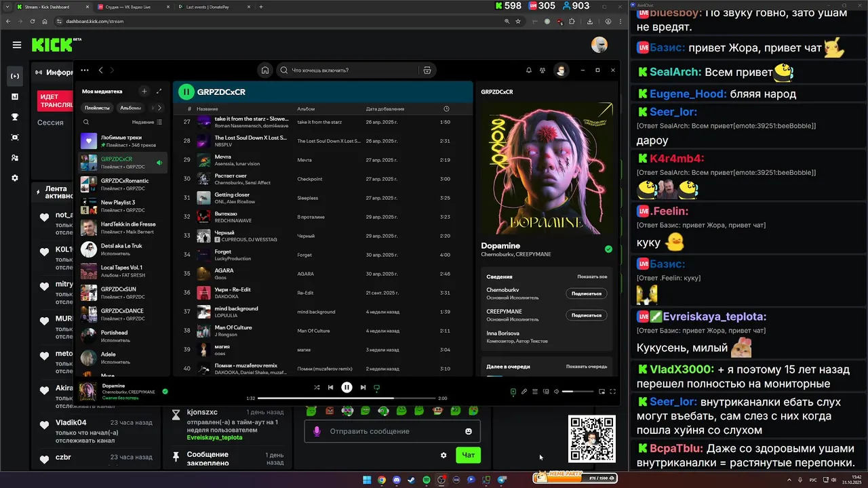The width and height of the screenshot is (868, 488).
Task: Open the queue icon in player bar
Action: 535,391
